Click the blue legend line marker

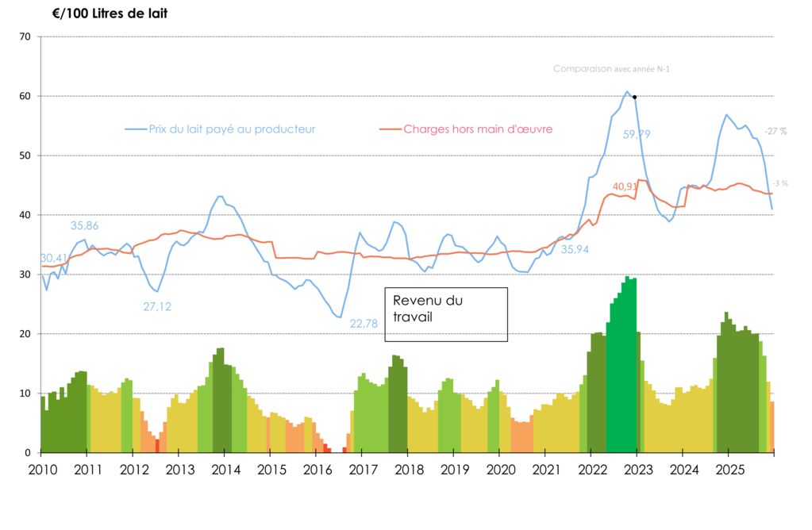point(136,129)
